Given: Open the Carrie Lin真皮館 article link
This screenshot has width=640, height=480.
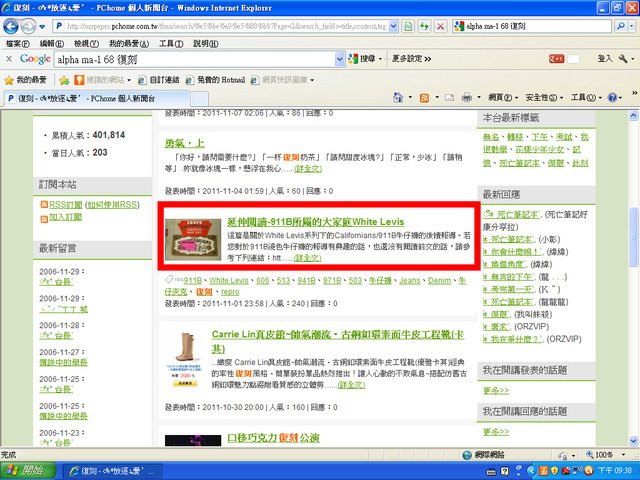Looking at the screenshot, I should (x=338, y=341).
